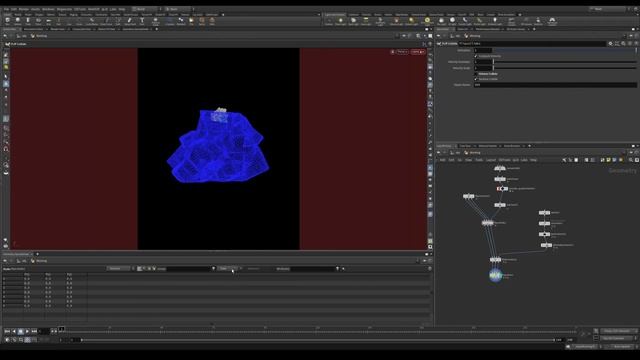Toggle the unchecked bold-labeled parameter checkbox
Image resolution: width=640 pixels, height=360 pixels.
[476, 74]
